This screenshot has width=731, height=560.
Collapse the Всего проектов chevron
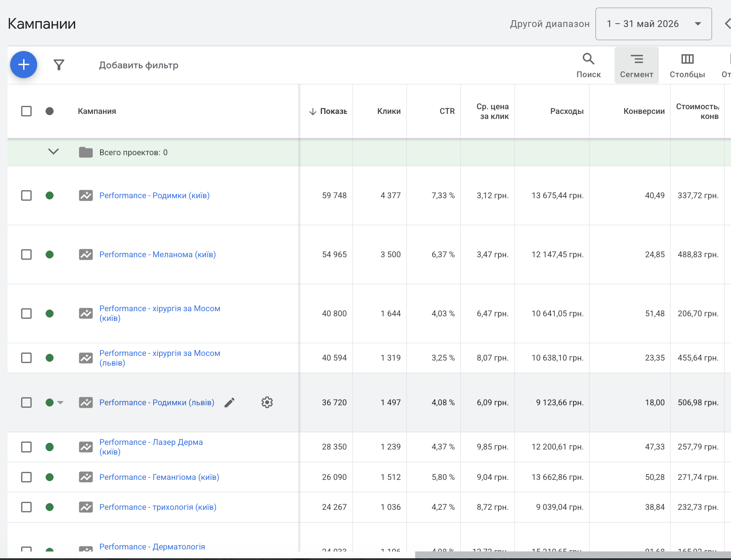point(53,151)
